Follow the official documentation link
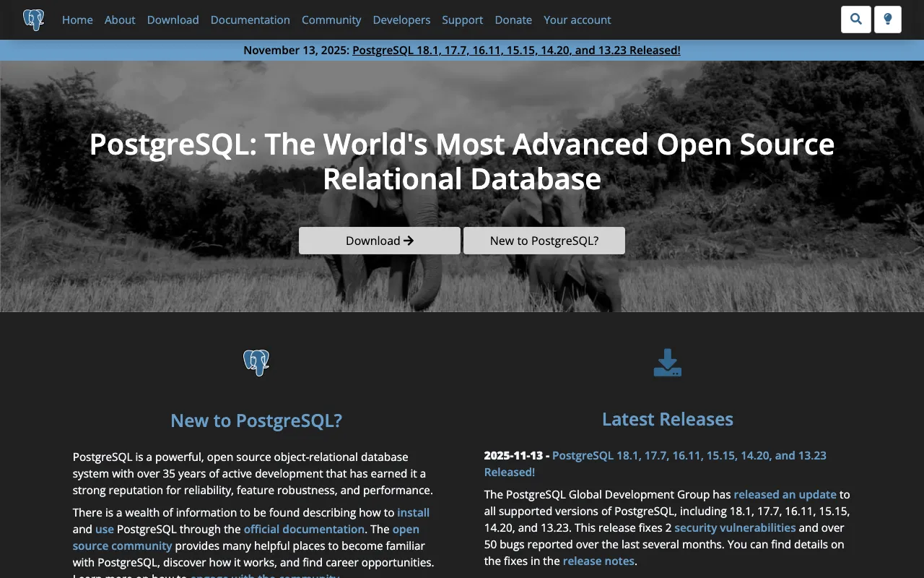This screenshot has width=924, height=578. click(304, 529)
